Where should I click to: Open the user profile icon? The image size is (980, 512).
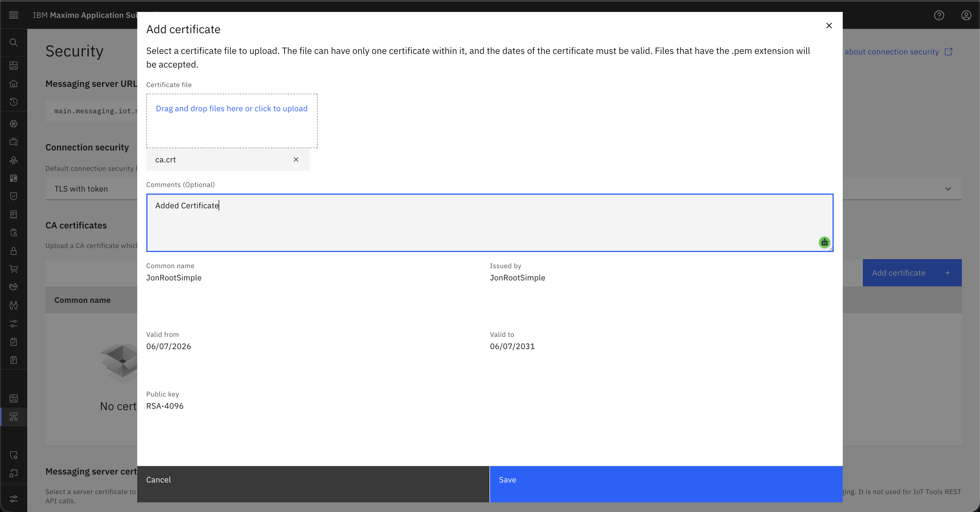pos(966,15)
